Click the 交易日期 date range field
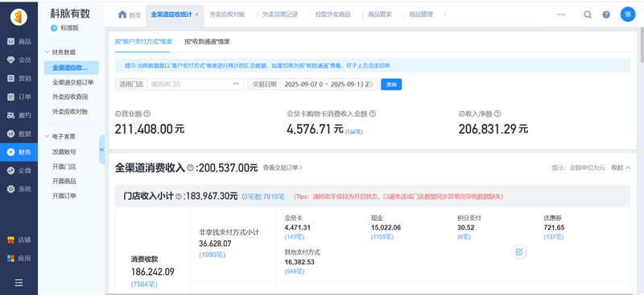This screenshot has height=295, width=644. [328, 85]
